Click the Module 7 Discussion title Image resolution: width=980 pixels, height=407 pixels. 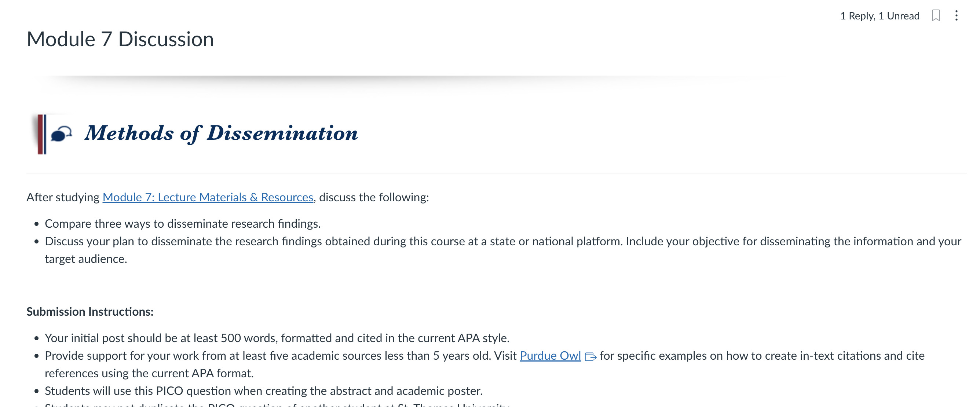[120, 39]
